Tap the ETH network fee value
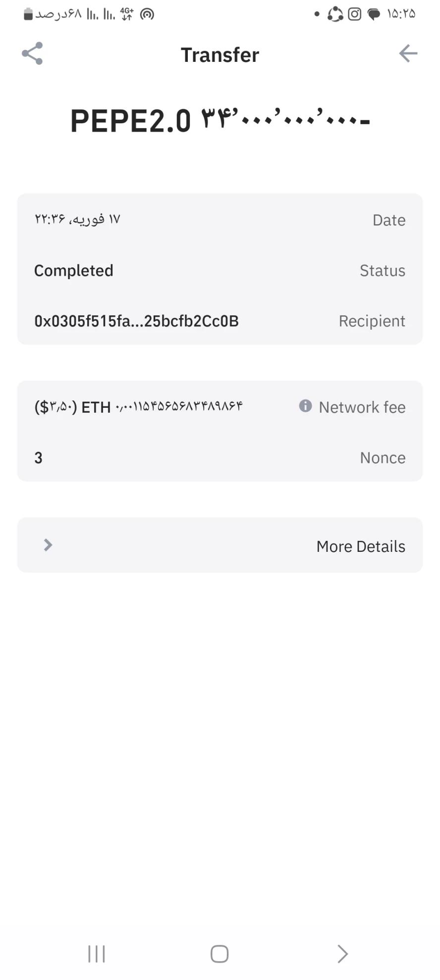 [x=138, y=407]
